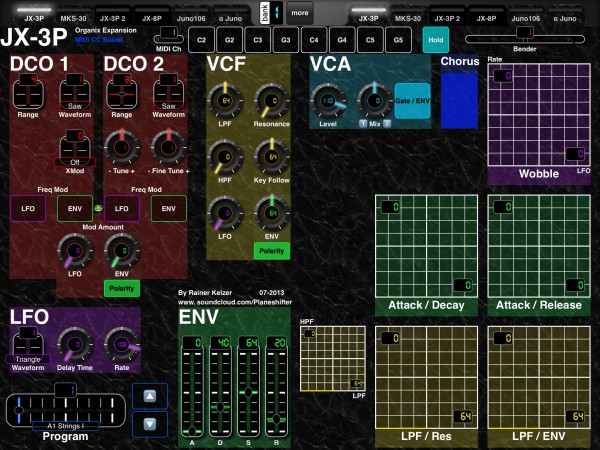Trigger the C5 note pad
Image resolution: width=600 pixels, height=450 pixels.
point(370,40)
